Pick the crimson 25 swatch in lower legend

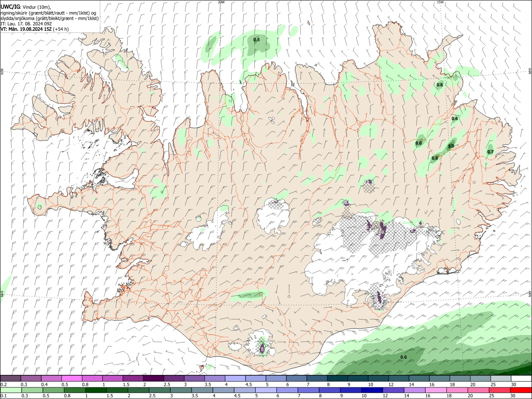(500, 390)
